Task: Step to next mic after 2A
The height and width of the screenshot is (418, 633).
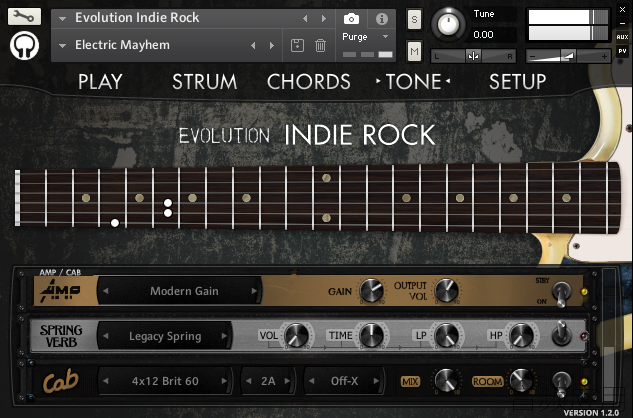Action: click(x=287, y=381)
